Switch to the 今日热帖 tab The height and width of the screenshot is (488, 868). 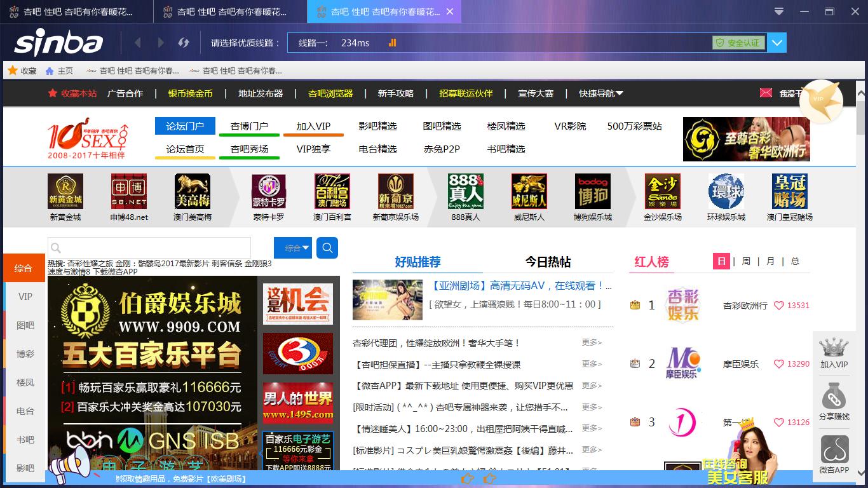tap(548, 262)
